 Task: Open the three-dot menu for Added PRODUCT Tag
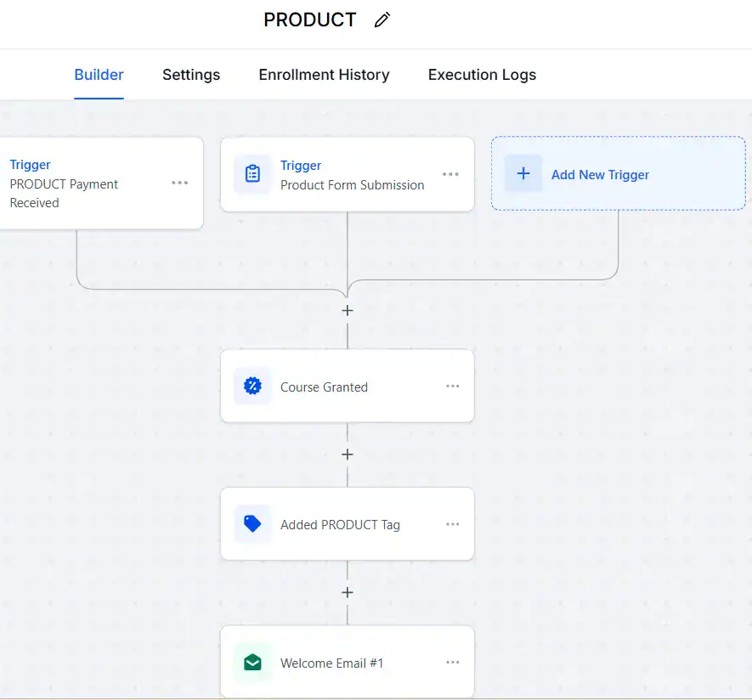452,524
